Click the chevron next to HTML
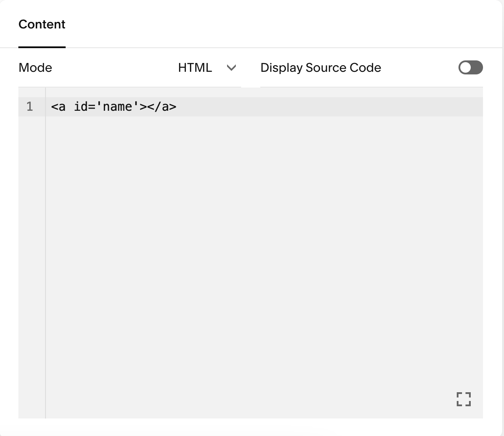This screenshot has height=436, width=504. click(232, 68)
